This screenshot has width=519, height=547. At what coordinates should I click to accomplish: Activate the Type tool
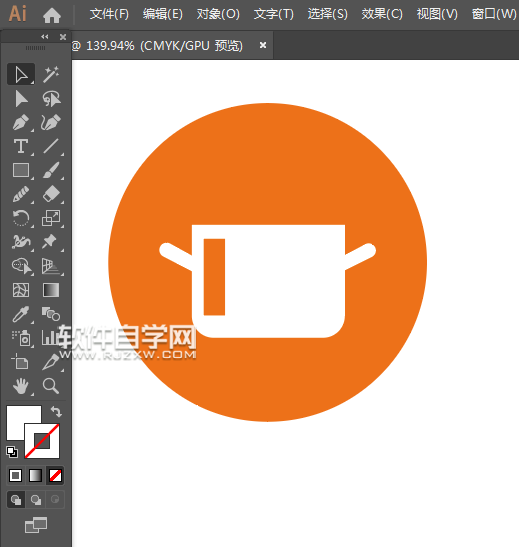21,146
